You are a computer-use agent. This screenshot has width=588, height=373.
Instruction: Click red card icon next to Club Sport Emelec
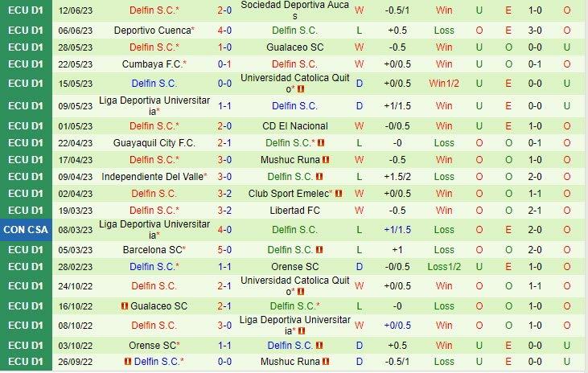pyautogui.click(x=339, y=194)
